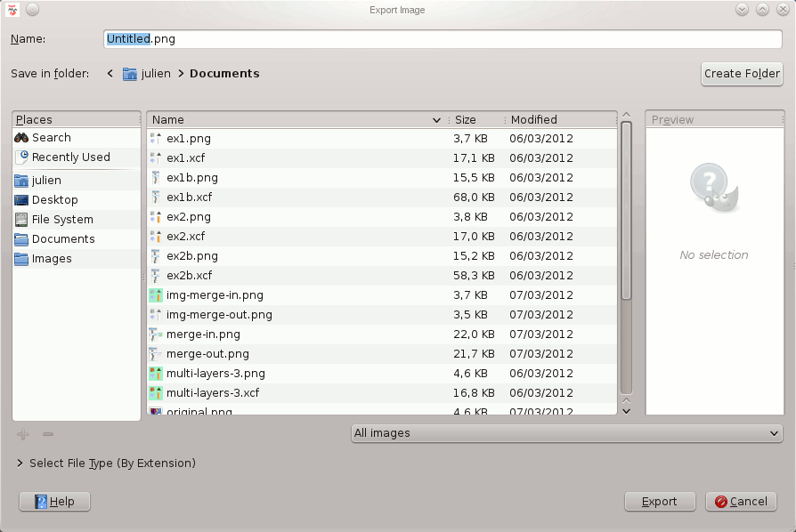Click Documents in the path bar
The width and height of the screenshot is (796, 532).
click(223, 73)
